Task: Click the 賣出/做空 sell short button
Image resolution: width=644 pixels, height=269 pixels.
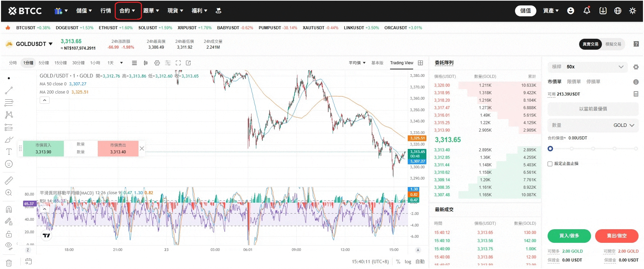Action: tap(617, 236)
